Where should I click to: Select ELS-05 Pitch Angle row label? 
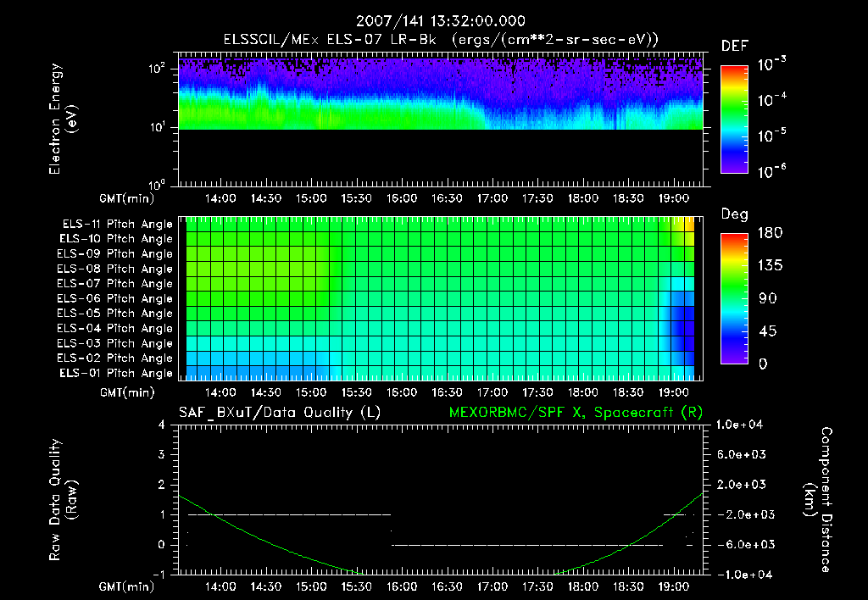point(115,314)
